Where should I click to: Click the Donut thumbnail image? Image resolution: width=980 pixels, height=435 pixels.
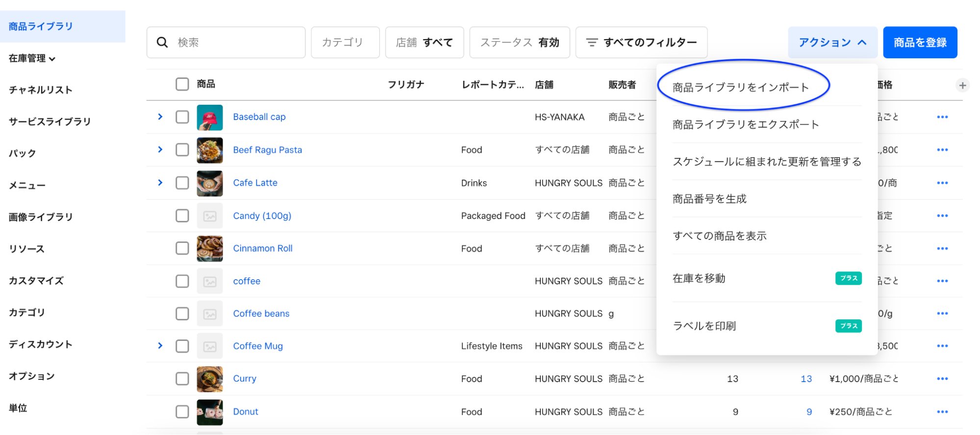click(x=210, y=411)
